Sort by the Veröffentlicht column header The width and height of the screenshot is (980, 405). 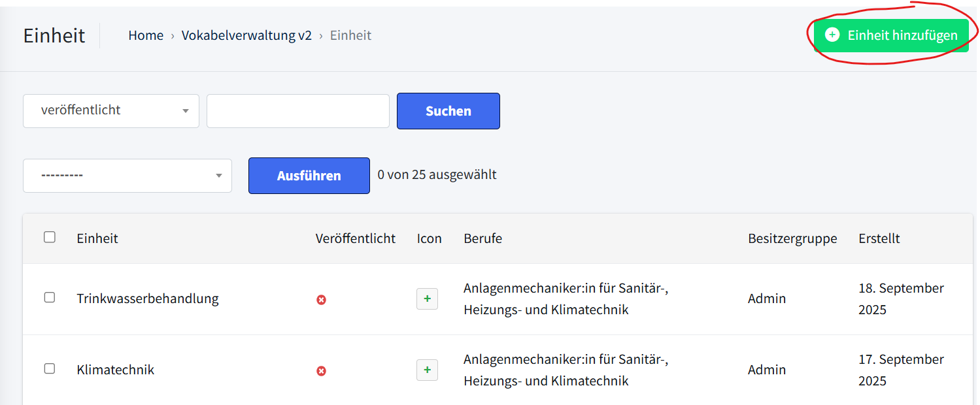pos(355,238)
